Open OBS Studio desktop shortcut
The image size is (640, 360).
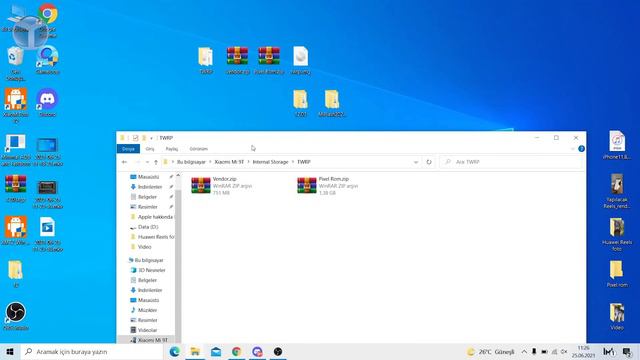coord(16,316)
